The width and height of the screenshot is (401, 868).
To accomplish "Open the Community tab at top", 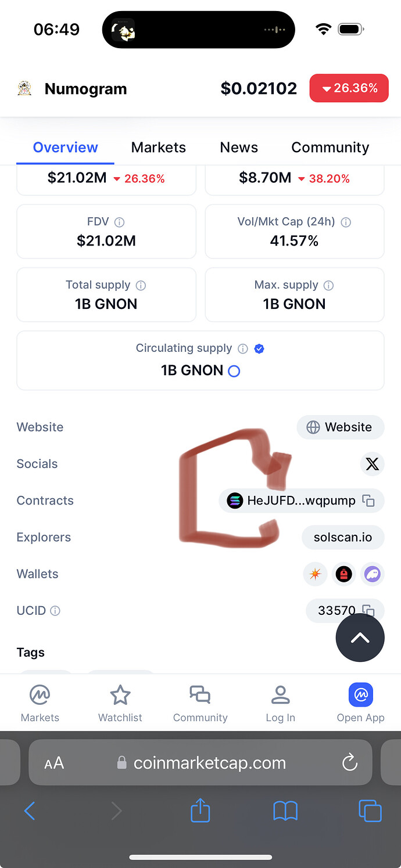I will click(x=330, y=147).
